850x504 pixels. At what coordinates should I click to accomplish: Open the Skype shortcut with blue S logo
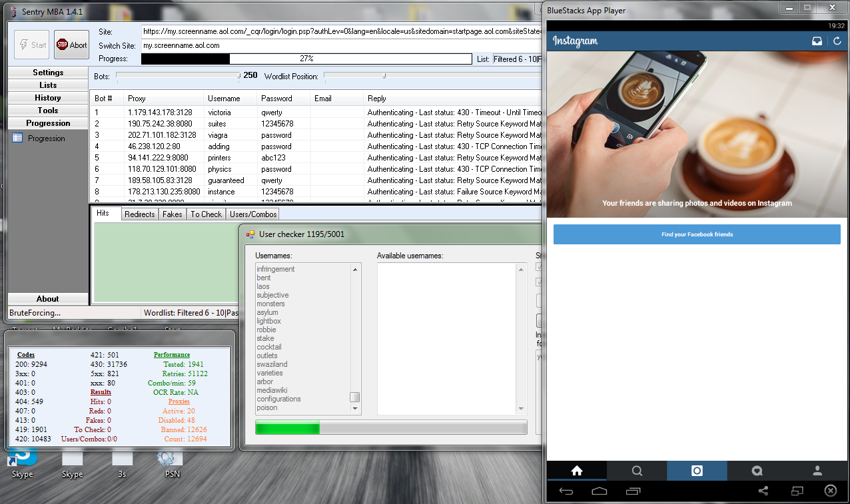pyautogui.click(x=23, y=463)
